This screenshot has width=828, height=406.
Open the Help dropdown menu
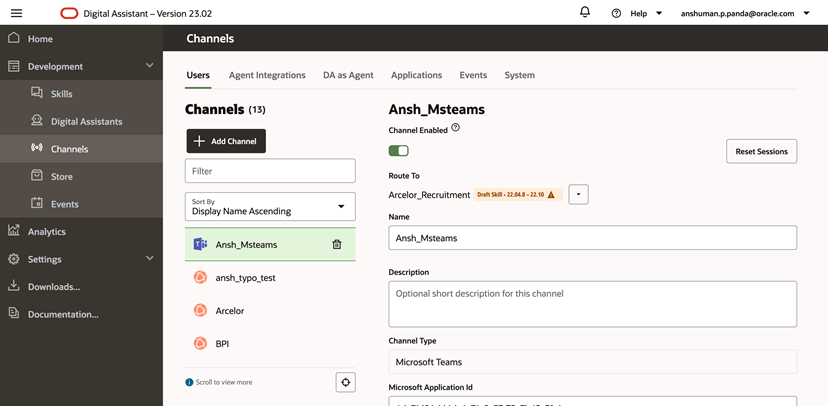coord(638,13)
